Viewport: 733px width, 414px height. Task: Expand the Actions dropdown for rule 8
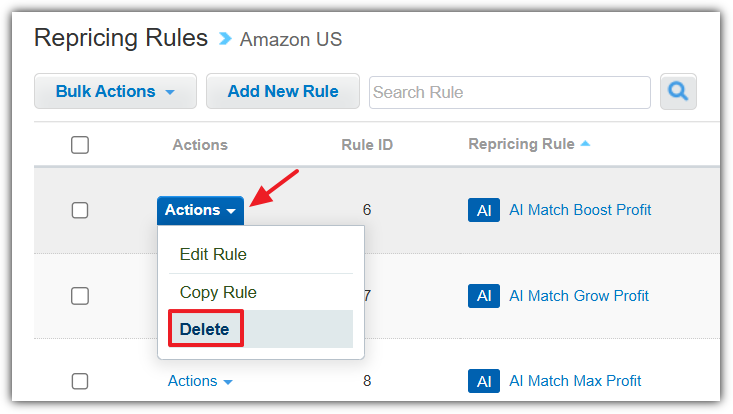pyautogui.click(x=200, y=381)
